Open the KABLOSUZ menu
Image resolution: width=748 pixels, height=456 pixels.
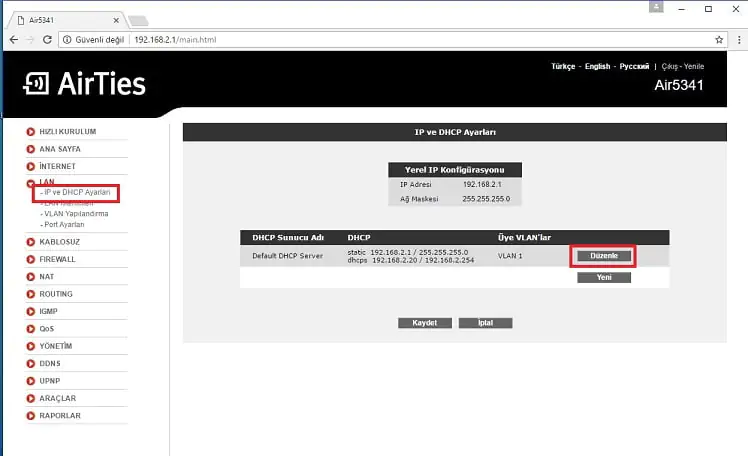pyautogui.click(x=60, y=242)
